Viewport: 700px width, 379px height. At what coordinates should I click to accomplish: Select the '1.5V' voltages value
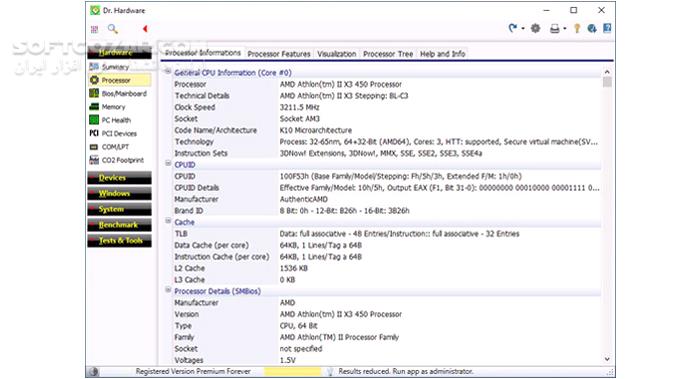coord(288,361)
